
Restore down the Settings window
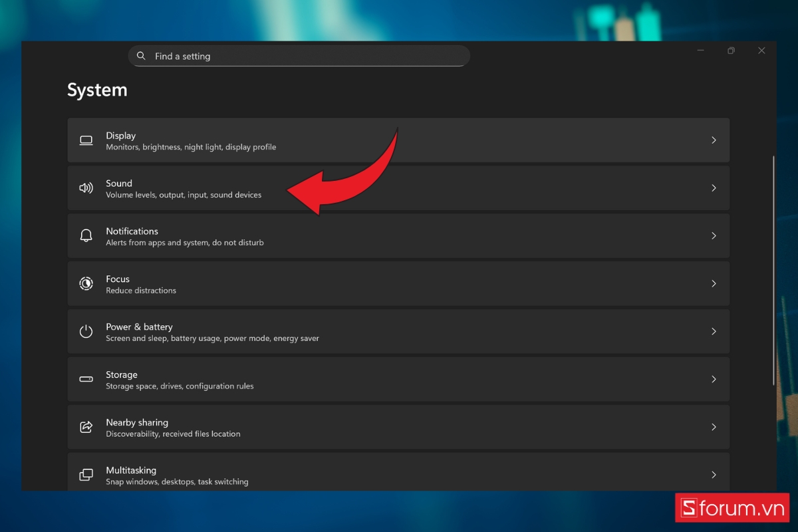coord(731,51)
